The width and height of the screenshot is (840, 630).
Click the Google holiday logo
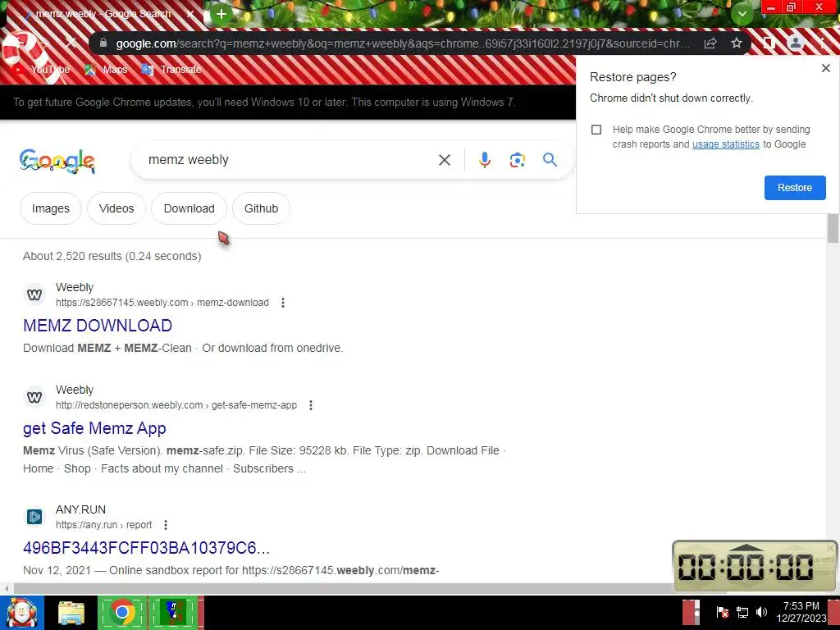pos(57,161)
